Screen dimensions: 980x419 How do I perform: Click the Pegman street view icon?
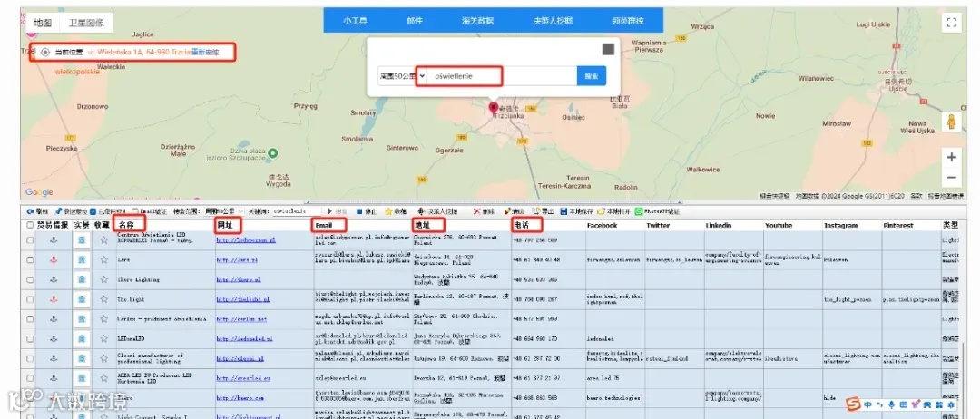tap(951, 122)
